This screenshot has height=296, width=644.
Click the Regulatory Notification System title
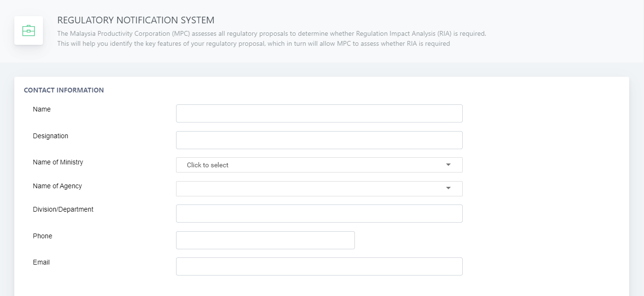point(136,20)
